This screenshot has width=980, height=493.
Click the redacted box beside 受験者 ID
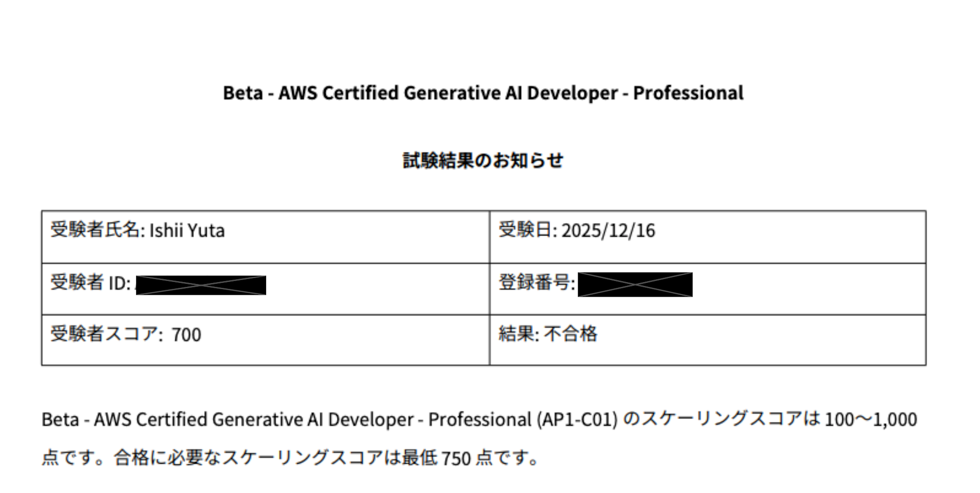pyautogui.click(x=201, y=285)
